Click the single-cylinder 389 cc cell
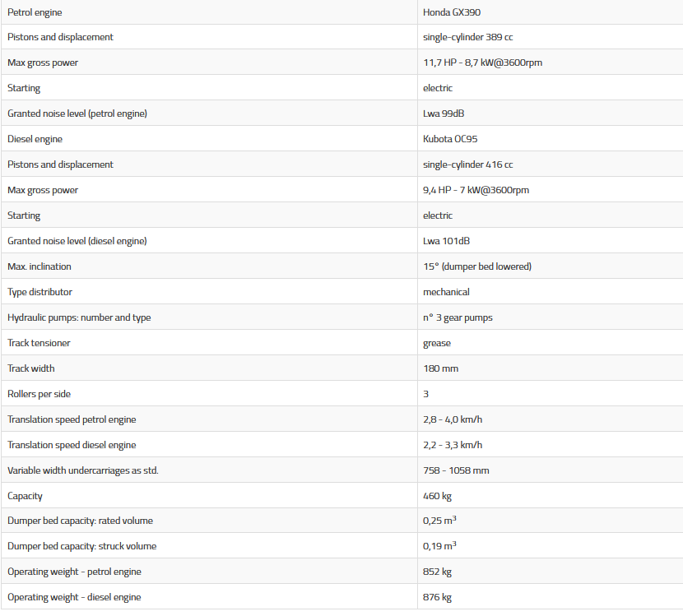The image size is (683, 616). tap(467, 37)
